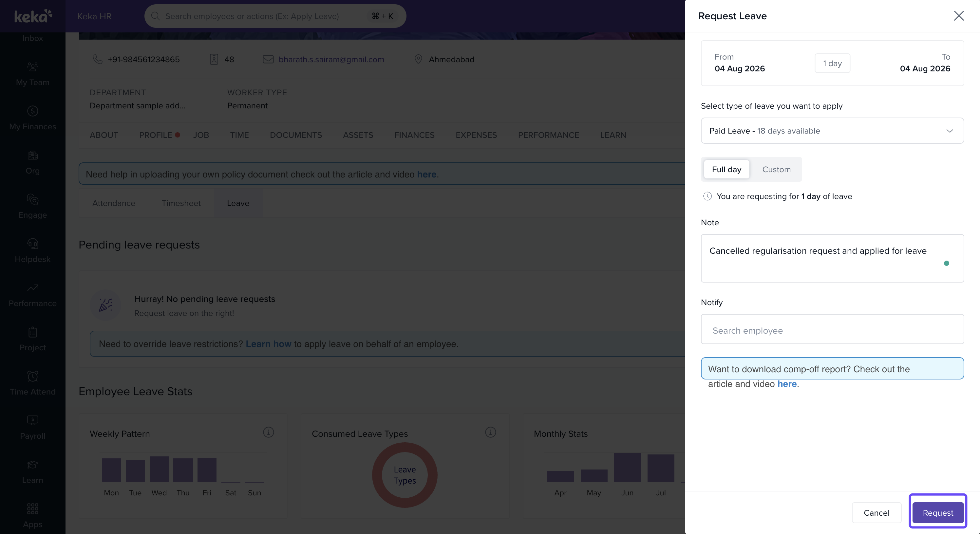Image resolution: width=980 pixels, height=534 pixels.
Task: Click the '+91-984561234865' phone number
Action: 144,59
